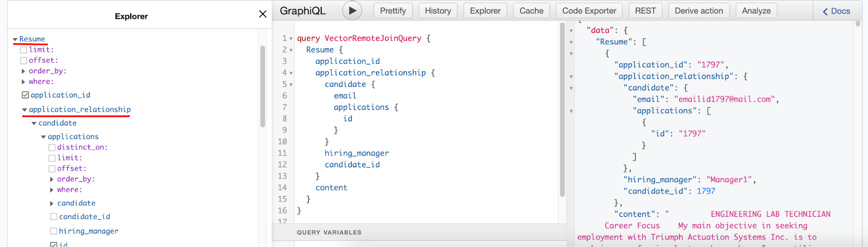Viewport: 868px width, 247px height.
Task: Collapse the applications node in Explorer
Action: pos(43,137)
